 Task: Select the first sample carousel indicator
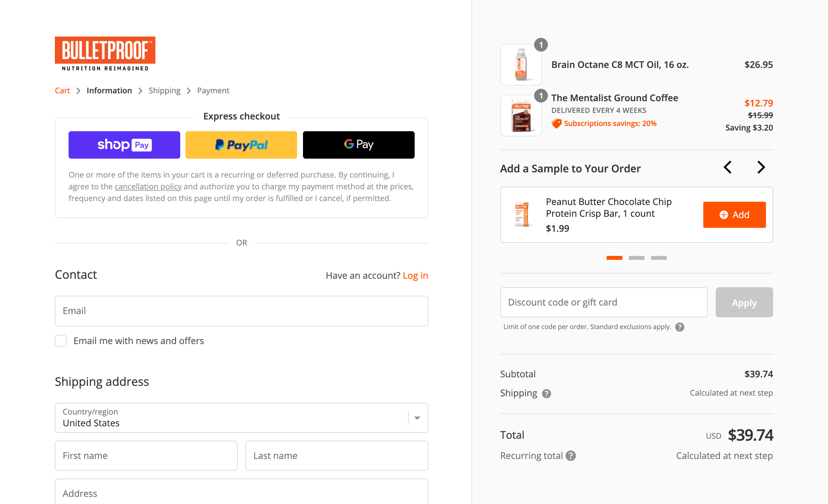(x=614, y=258)
